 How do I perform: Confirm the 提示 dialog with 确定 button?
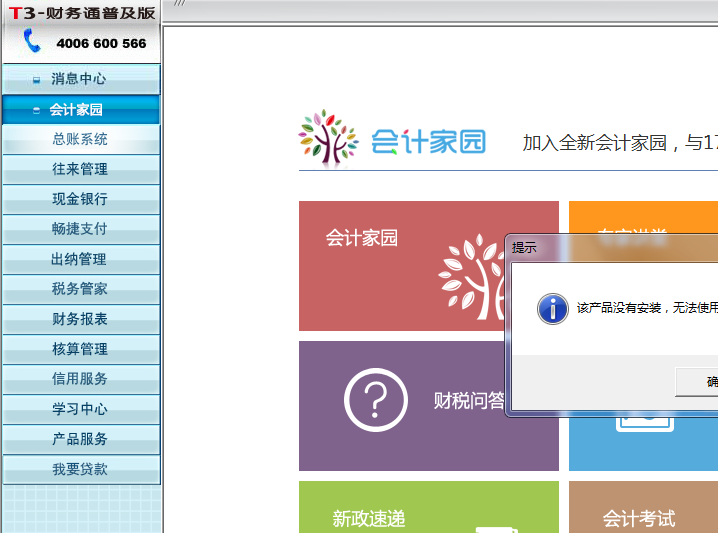coord(697,382)
